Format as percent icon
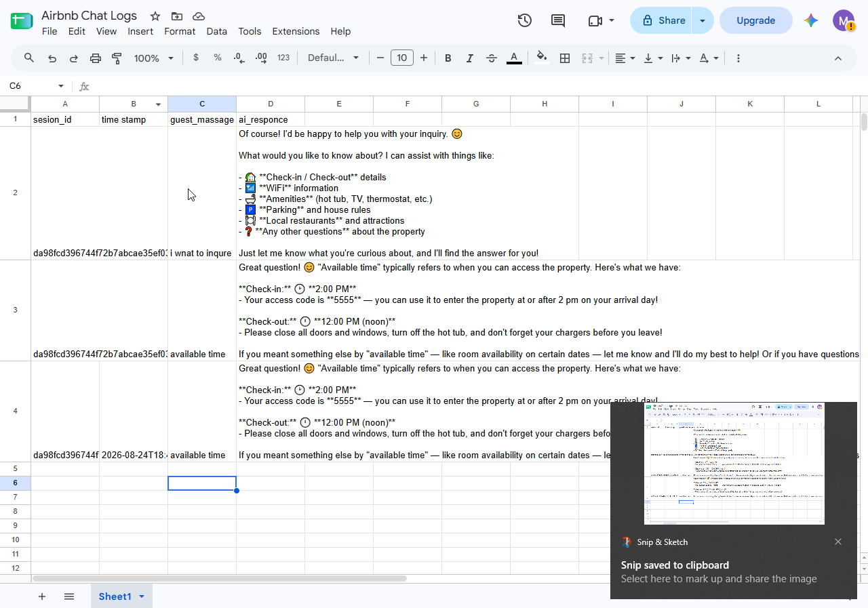The image size is (868, 608). 218,58
